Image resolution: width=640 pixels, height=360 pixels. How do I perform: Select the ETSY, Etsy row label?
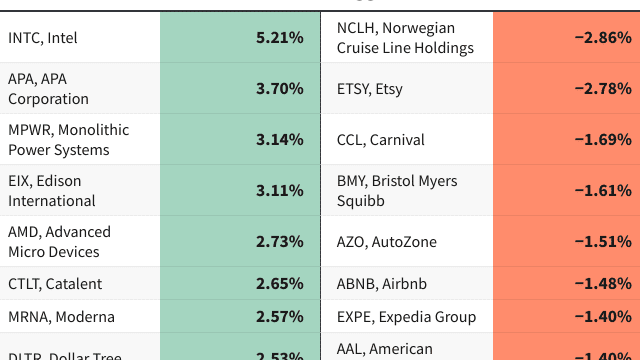[x=370, y=89]
